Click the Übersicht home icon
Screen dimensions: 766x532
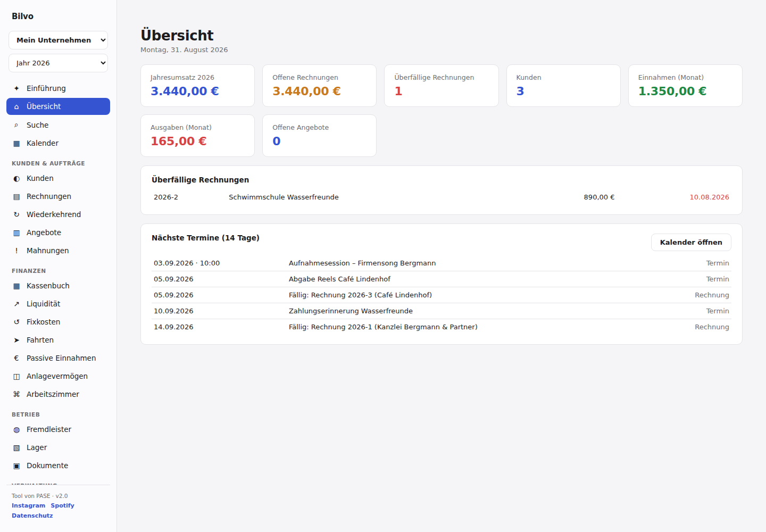pos(16,106)
